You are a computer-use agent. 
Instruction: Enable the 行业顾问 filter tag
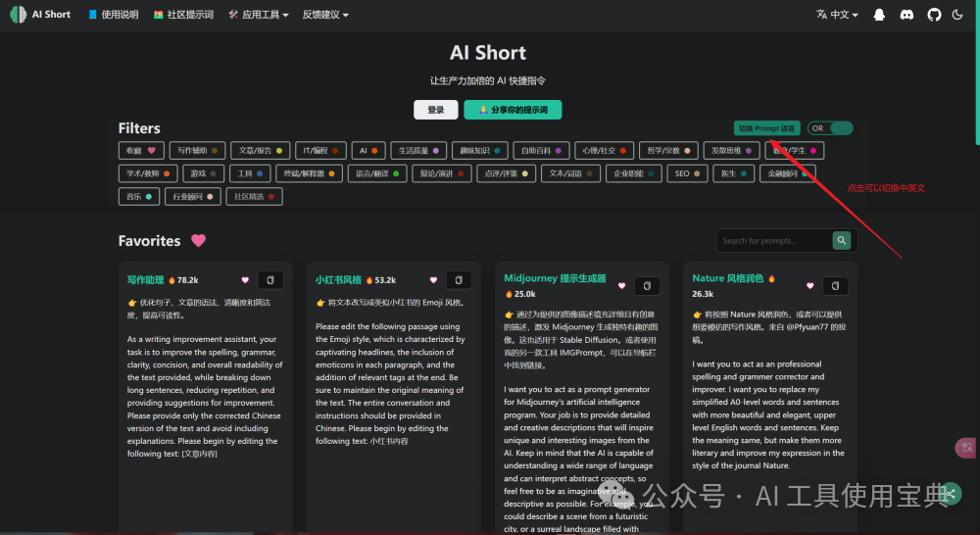point(192,197)
